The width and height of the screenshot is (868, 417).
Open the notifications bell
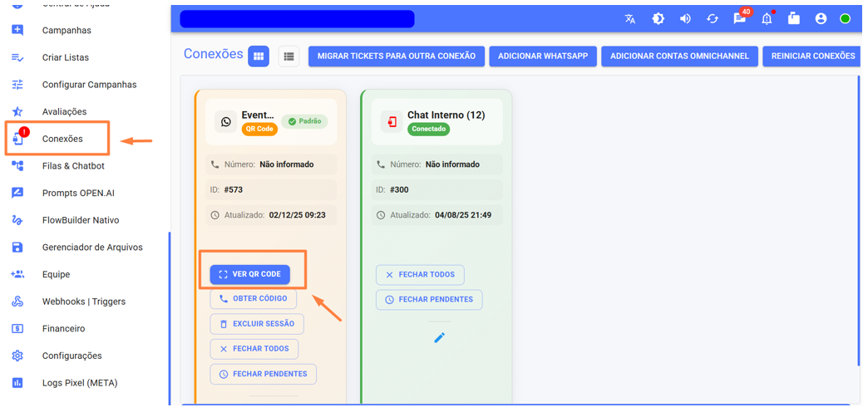[767, 18]
